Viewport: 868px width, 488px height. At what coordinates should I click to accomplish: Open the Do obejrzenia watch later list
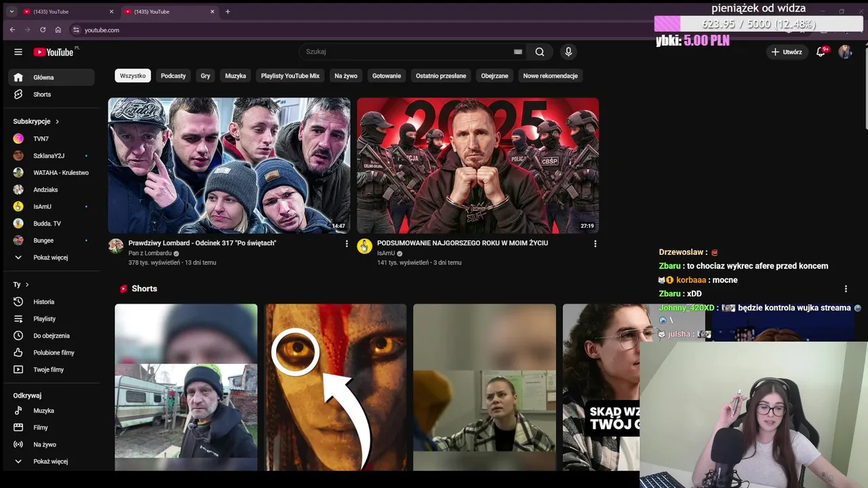52,335
